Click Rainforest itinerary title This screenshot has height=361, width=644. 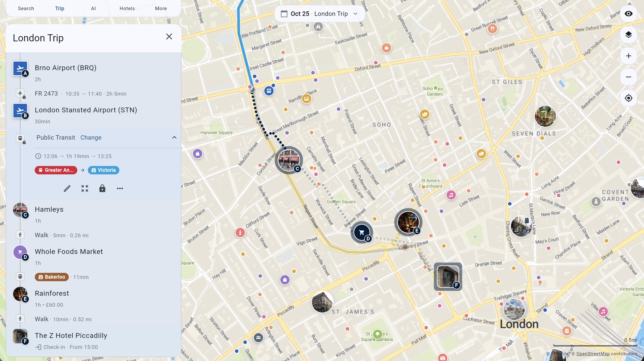click(52, 293)
